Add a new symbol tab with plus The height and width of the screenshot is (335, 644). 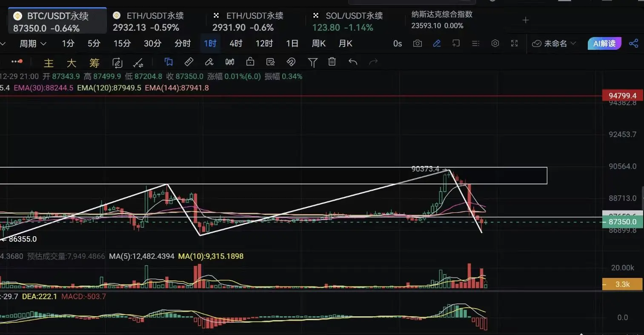526,20
